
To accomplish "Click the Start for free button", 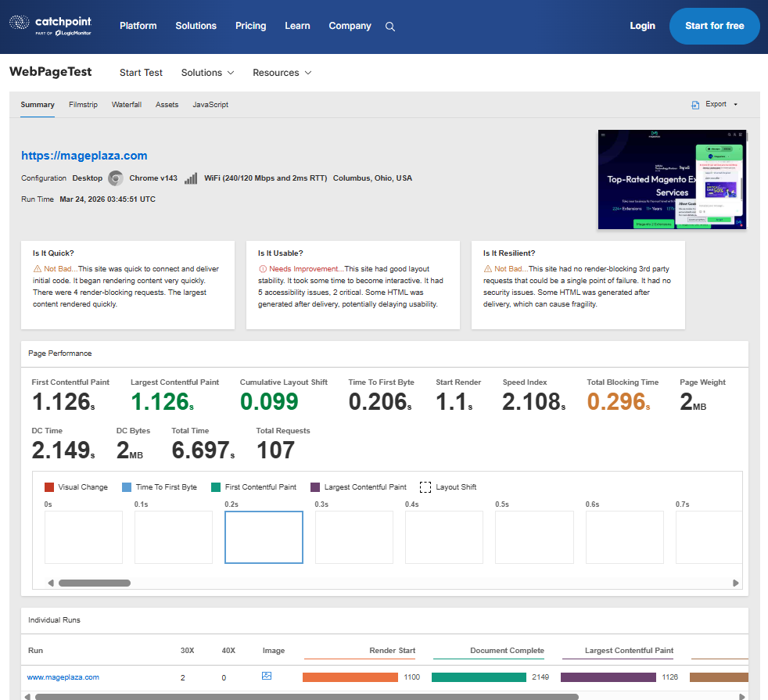I will click(714, 26).
